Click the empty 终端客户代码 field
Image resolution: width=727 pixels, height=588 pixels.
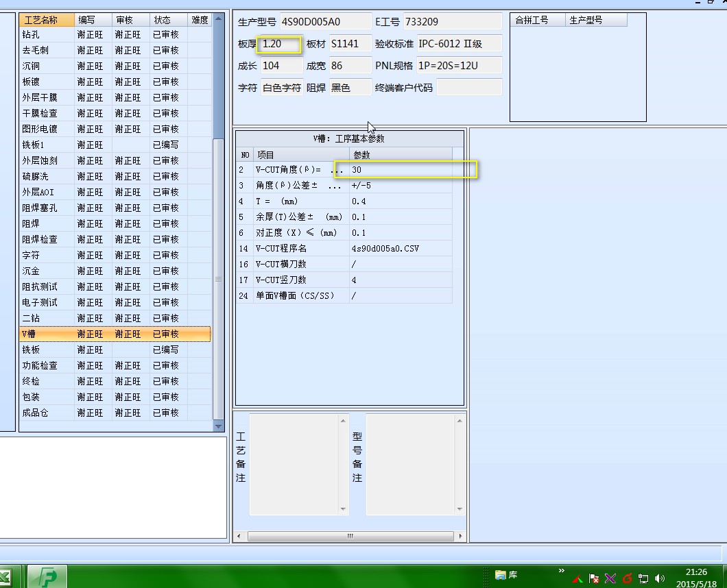tap(469, 88)
